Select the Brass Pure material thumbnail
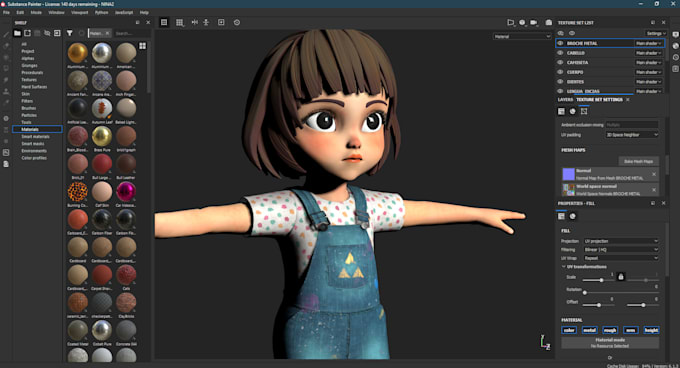The height and width of the screenshot is (368, 680). [102, 136]
